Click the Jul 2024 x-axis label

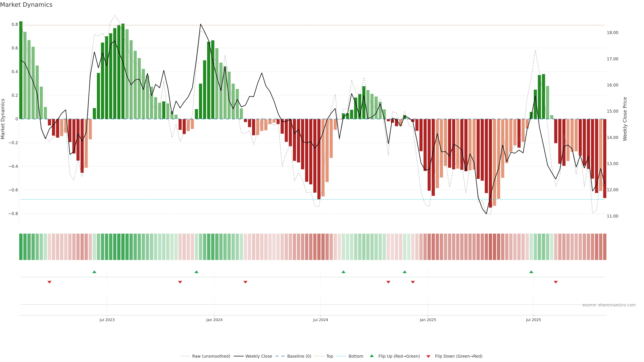tap(320, 320)
